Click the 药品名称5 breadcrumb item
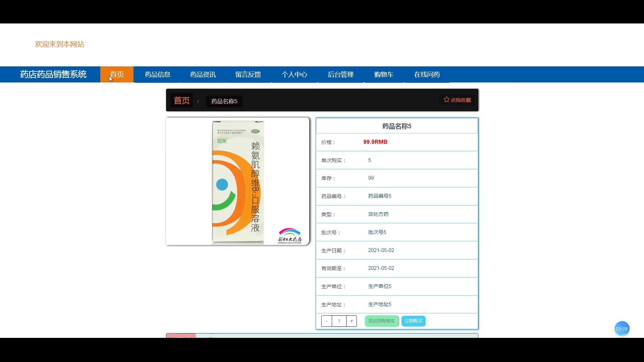This screenshot has height=362, width=644. 224,101
